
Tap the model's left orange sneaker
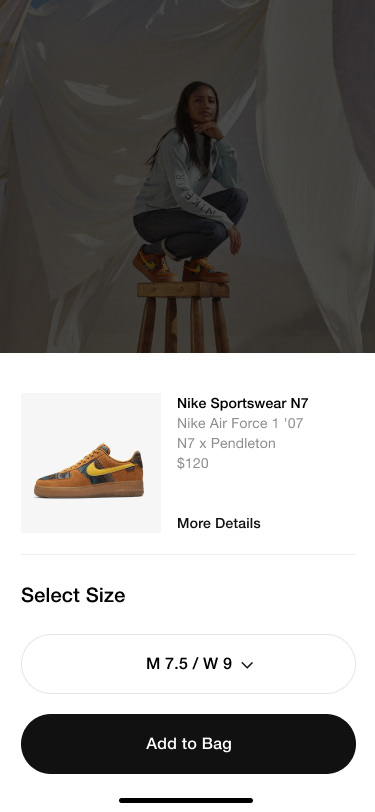(x=154, y=264)
